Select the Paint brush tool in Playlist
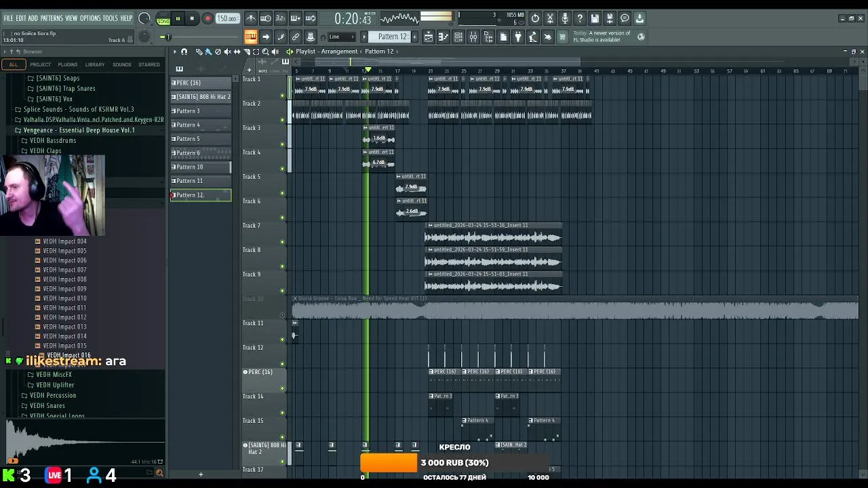The width and height of the screenshot is (868, 488). coord(208,52)
